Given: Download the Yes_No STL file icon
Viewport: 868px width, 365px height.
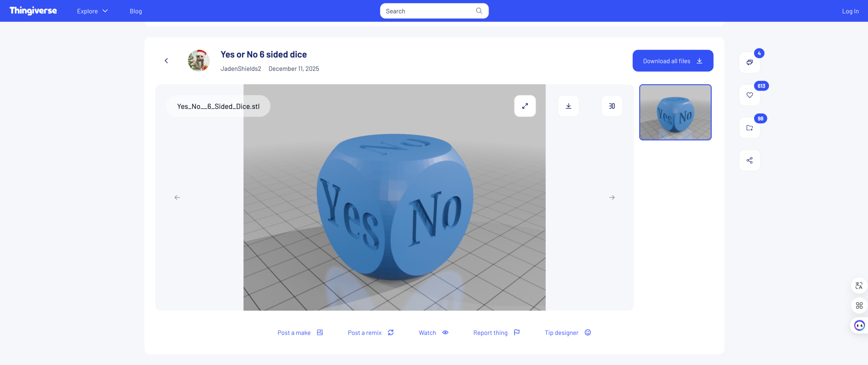Looking at the screenshot, I should pyautogui.click(x=568, y=106).
